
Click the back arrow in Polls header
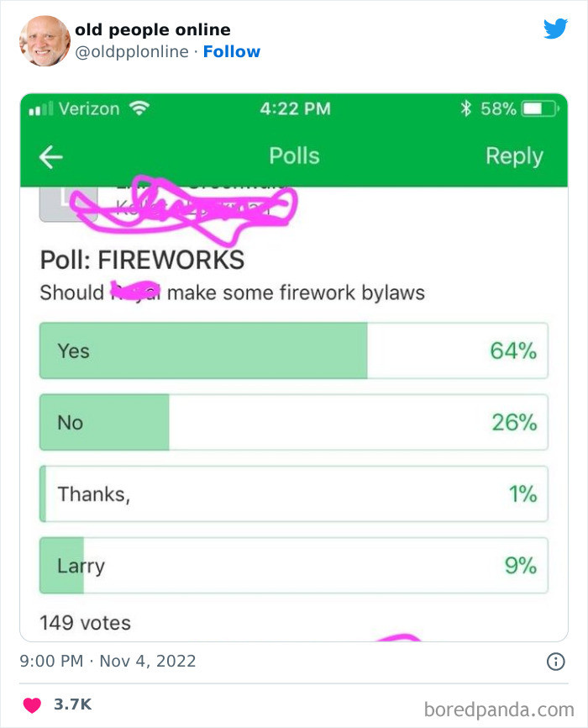(x=51, y=156)
